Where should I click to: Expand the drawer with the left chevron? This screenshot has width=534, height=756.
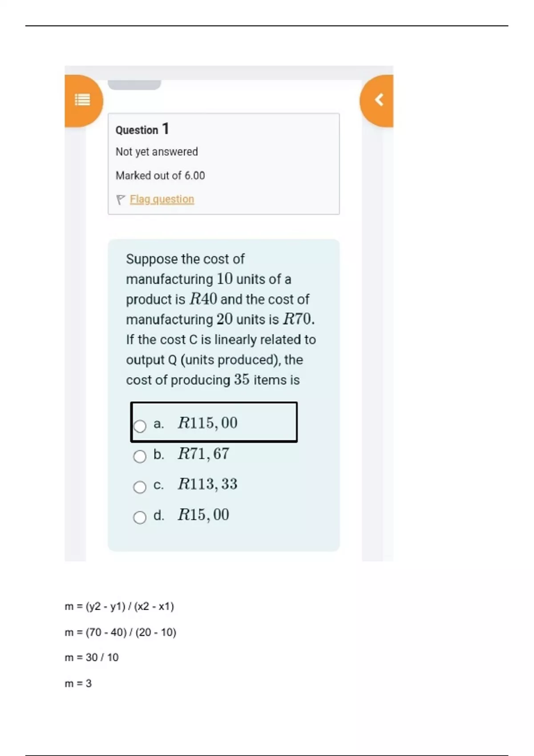tap(379, 100)
